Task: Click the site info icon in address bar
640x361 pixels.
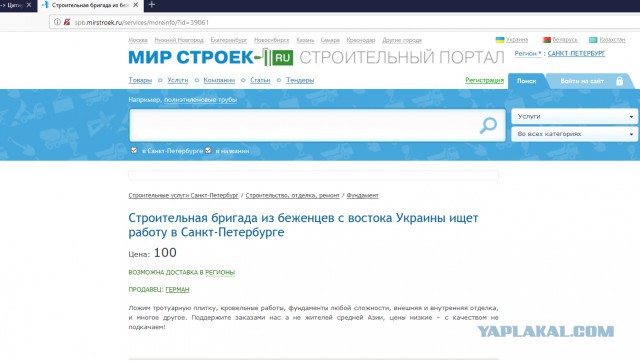Action: (57, 22)
